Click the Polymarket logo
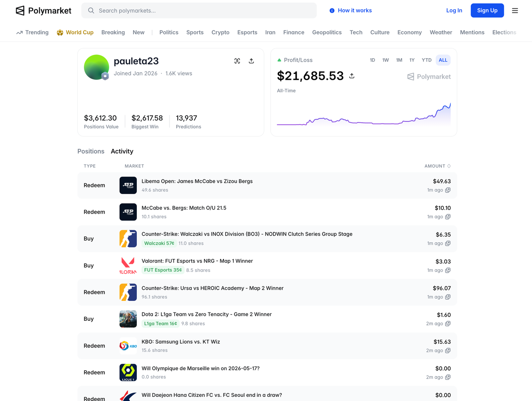 [43, 10]
